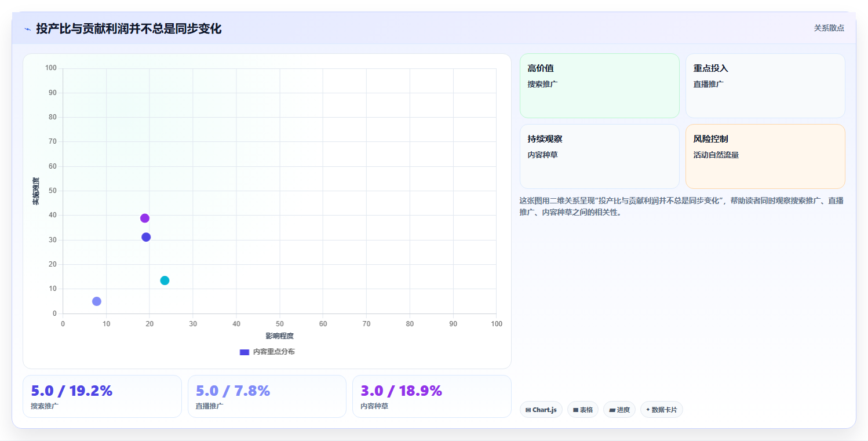Click the indigo scatter point for 搜索推广
868x441 pixels.
pyautogui.click(x=146, y=237)
